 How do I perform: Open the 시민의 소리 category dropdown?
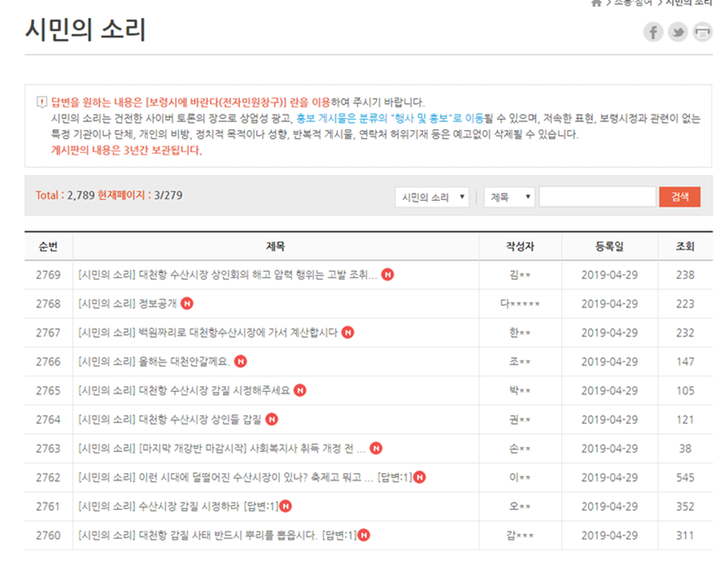pos(432,197)
